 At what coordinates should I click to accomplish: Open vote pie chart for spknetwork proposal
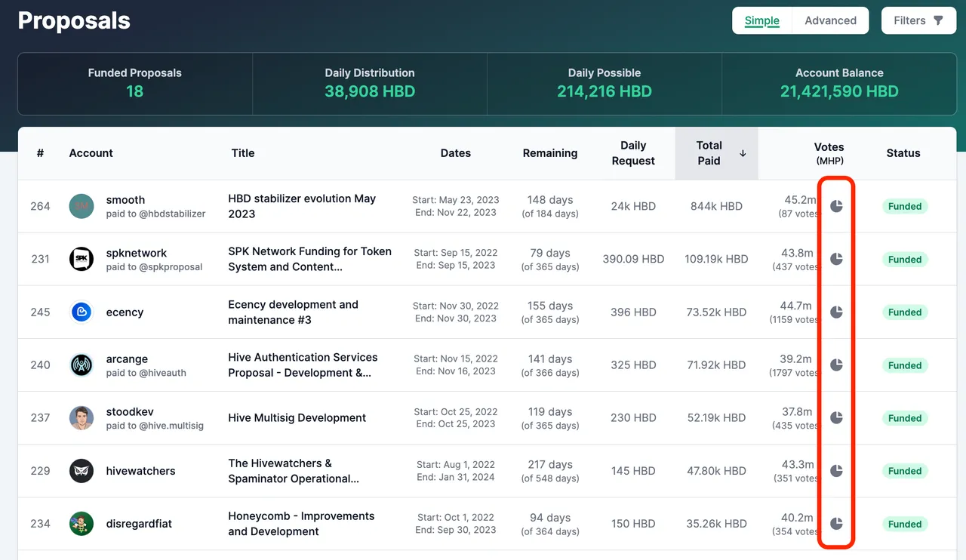point(836,259)
